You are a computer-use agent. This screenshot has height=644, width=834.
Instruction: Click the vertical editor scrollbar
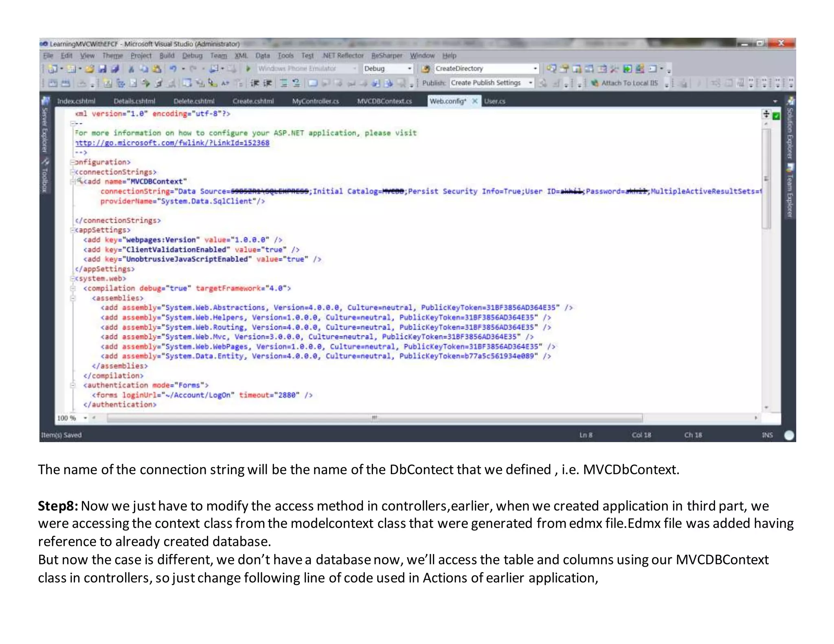(766, 179)
